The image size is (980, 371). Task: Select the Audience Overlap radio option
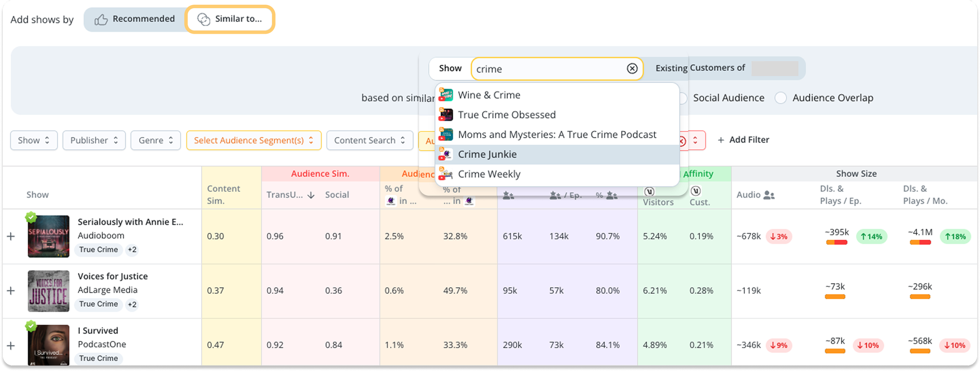pyautogui.click(x=780, y=98)
